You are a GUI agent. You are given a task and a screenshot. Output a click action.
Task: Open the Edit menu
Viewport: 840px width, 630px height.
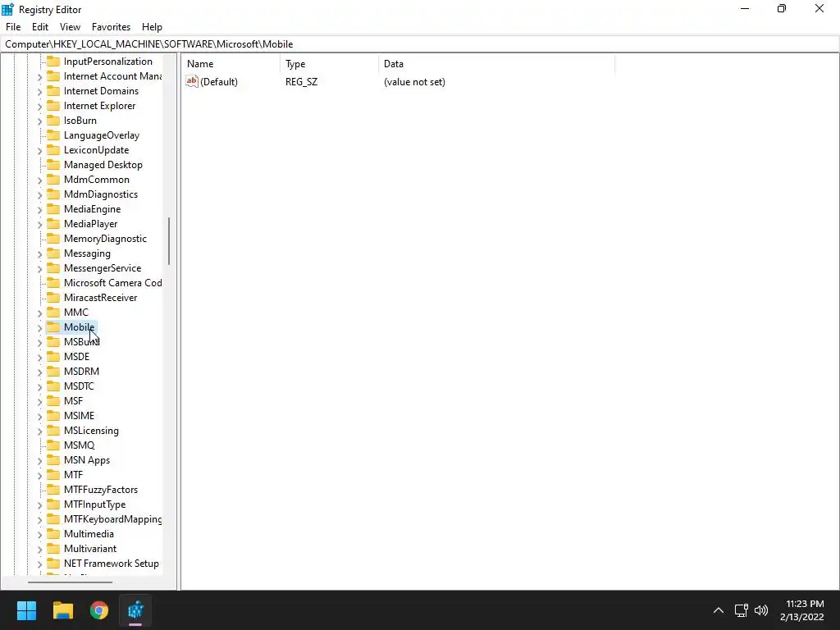coord(40,27)
